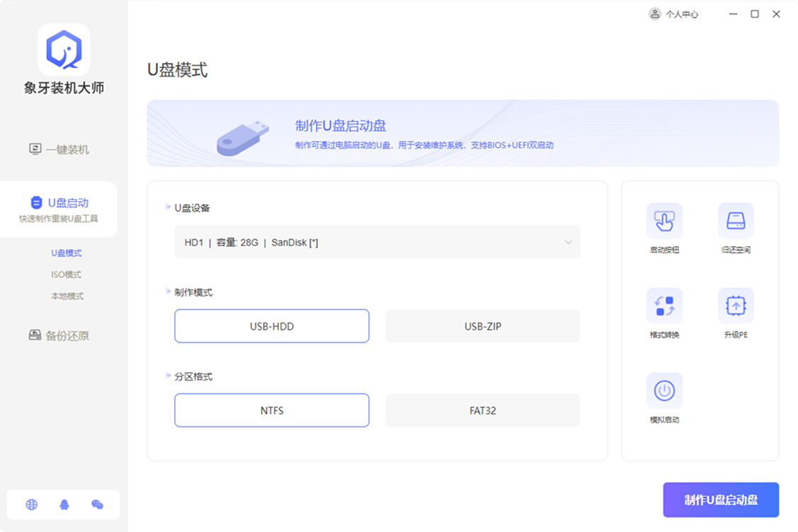Click the 制作U盘启动盘 button

pyautogui.click(x=720, y=499)
